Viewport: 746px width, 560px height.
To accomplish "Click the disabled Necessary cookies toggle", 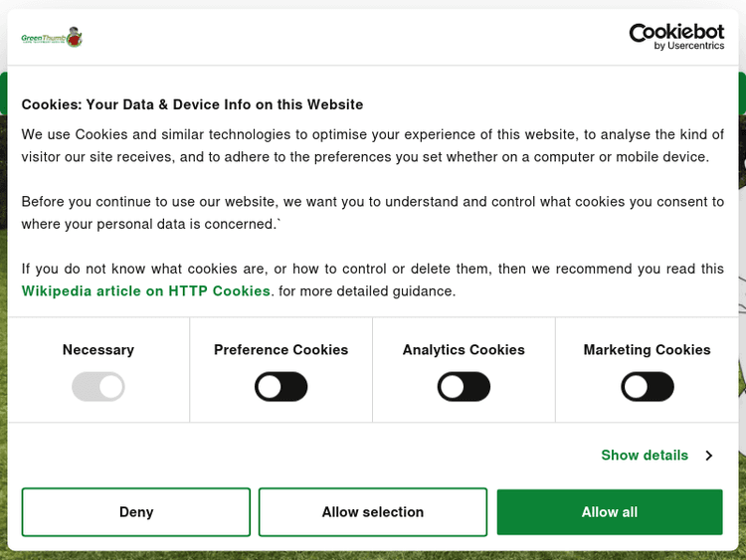I will click(x=97, y=387).
